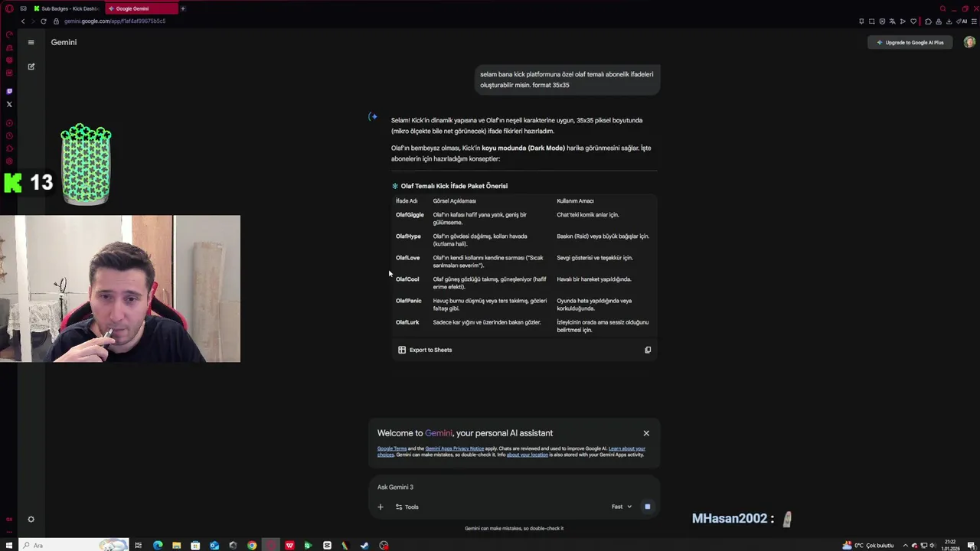Open Opera AI assistant button
This screenshot has width=980, height=551.
(x=962, y=21)
